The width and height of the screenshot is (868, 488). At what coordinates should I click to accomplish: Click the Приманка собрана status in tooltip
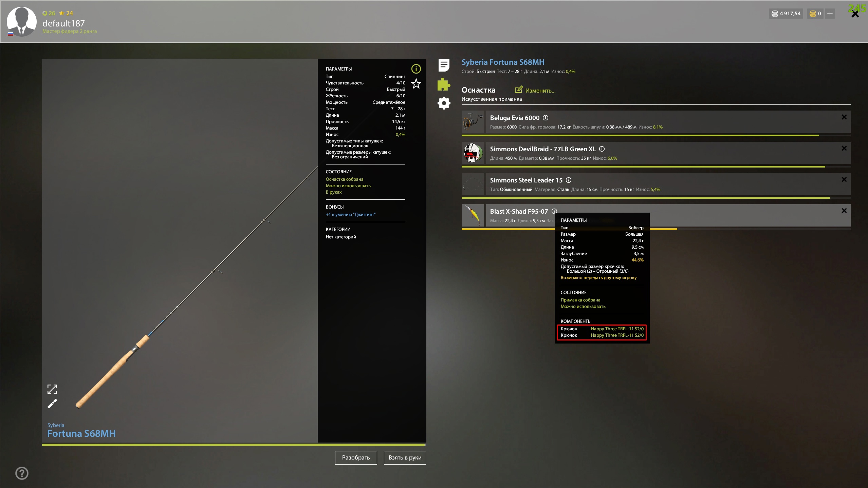coord(580,300)
